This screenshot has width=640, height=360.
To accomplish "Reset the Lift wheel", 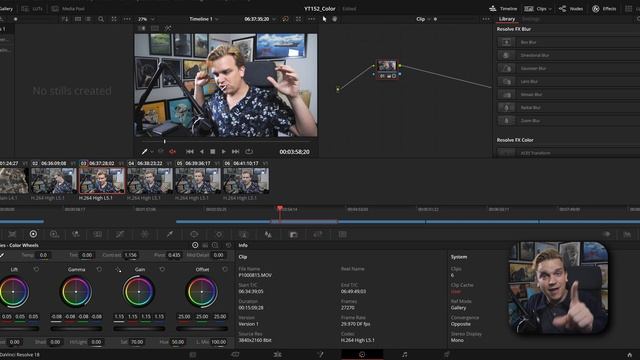I will pyautogui.click(x=36, y=269).
